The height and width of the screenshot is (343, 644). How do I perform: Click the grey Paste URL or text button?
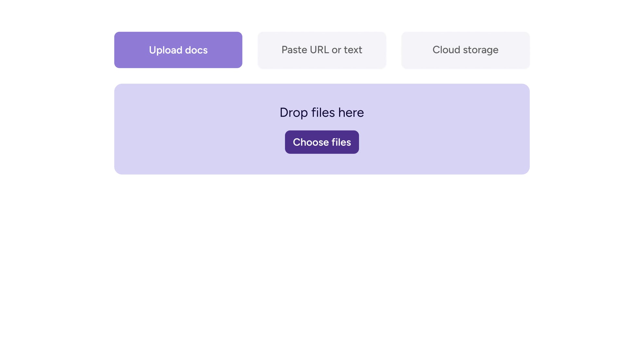(322, 50)
